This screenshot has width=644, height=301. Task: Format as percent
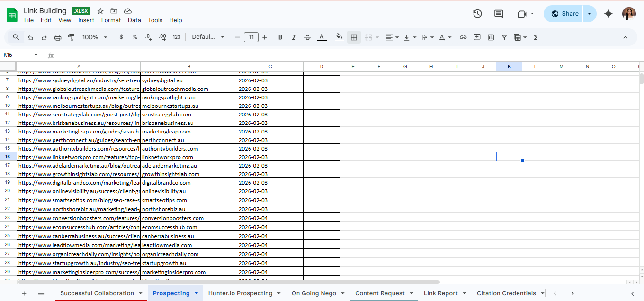(135, 37)
